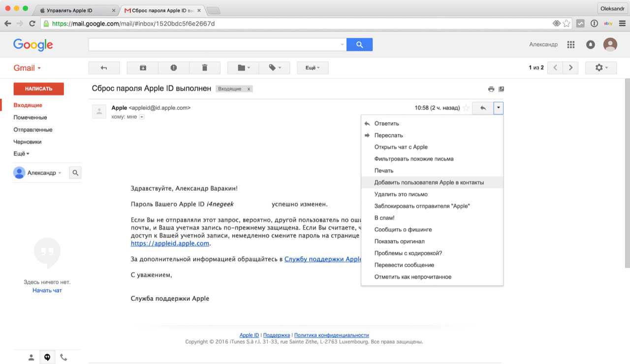Select Переслать in the context menu
Screen dimensions: 630x364
388,135
